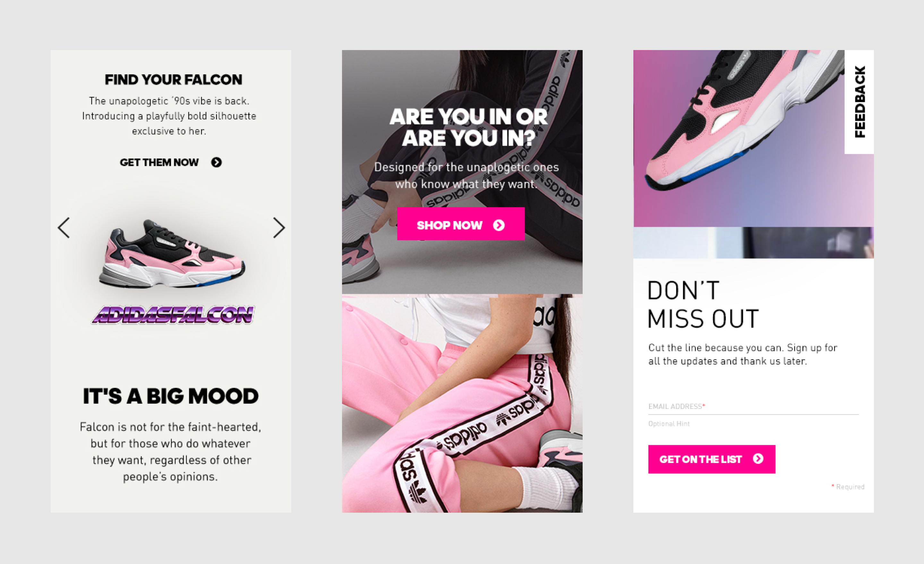Click the Adidas Falcon retro logo
The height and width of the screenshot is (564, 924).
click(x=173, y=315)
